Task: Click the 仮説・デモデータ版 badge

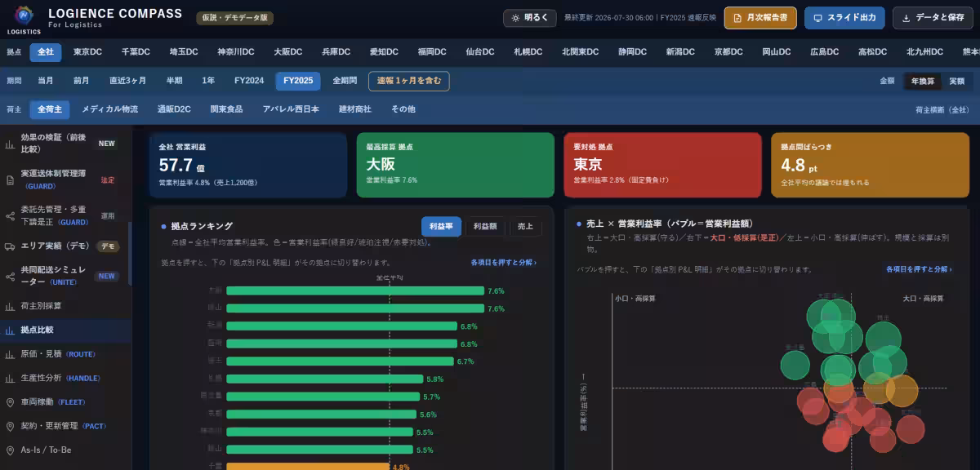Action: pos(235,18)
